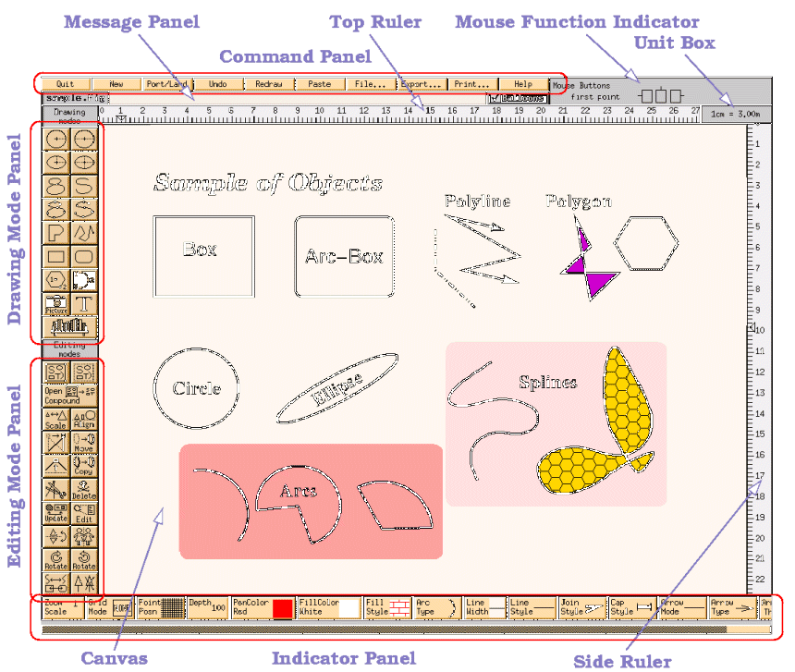This screenshot has height=672, width=795.
Task: Open the Fill Style selector
Action: (386, 607)
